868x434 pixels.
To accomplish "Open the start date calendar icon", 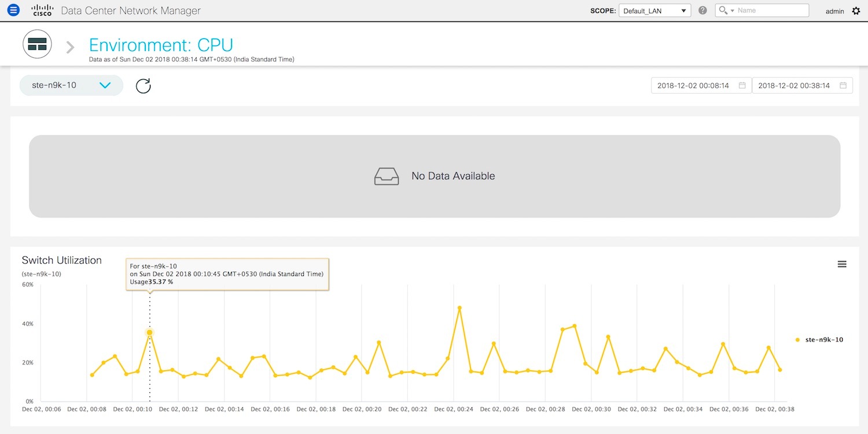I will pyautogui.click(x=742, y=86).
